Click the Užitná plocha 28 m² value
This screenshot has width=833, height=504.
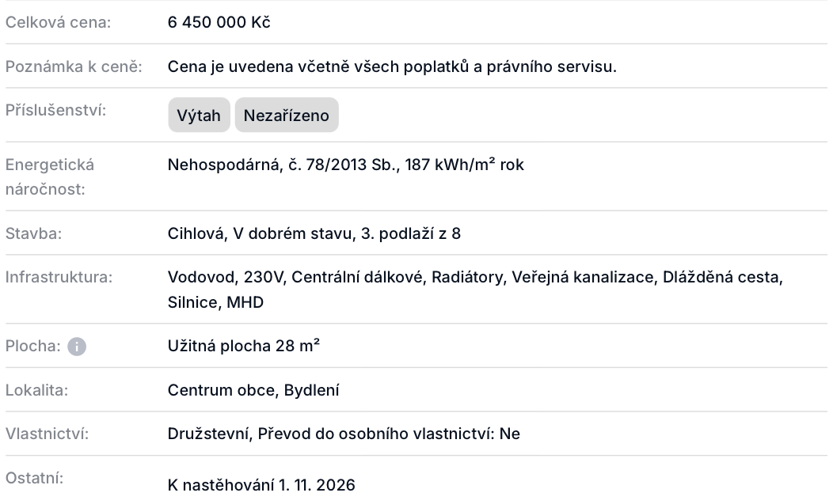[x=244, y=346]
